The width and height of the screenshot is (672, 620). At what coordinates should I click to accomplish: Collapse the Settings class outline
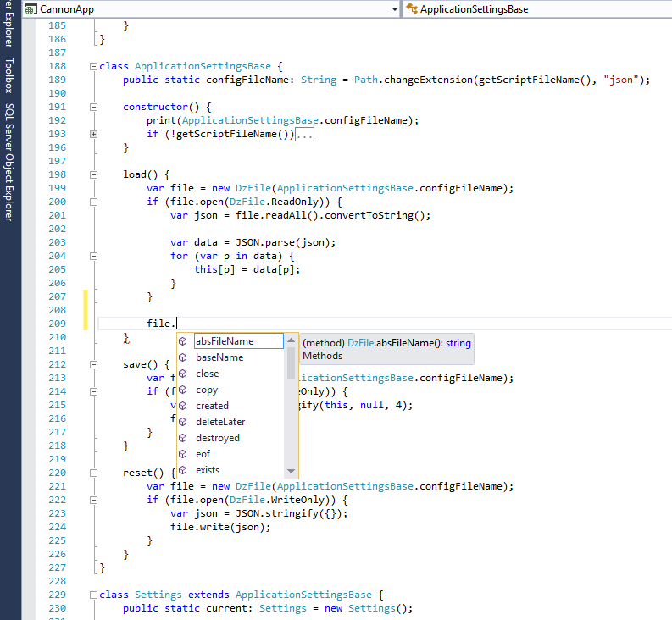[x=93, y=595]
